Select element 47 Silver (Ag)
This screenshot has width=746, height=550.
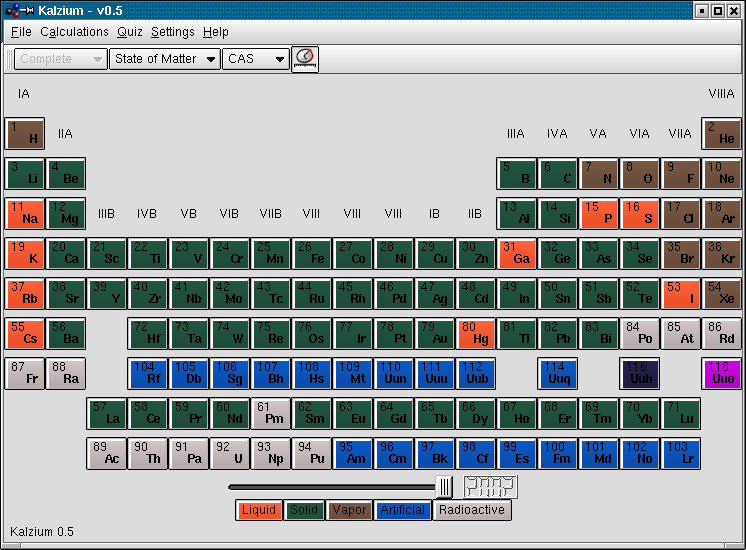tap(434, 293)
